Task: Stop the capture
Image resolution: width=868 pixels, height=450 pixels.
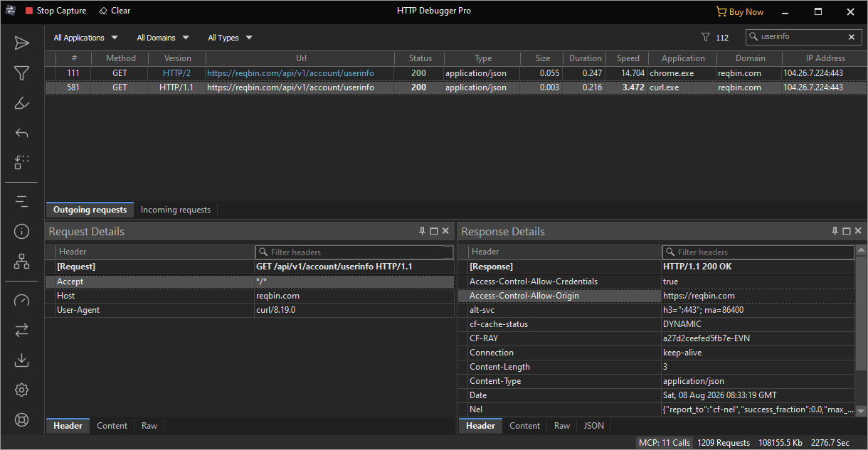Action: (55, 11)
